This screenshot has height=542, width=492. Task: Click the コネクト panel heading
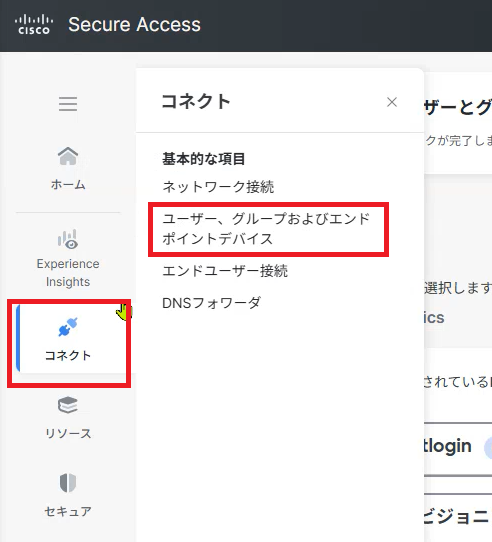pyautogui.click(x=196, y=102)
